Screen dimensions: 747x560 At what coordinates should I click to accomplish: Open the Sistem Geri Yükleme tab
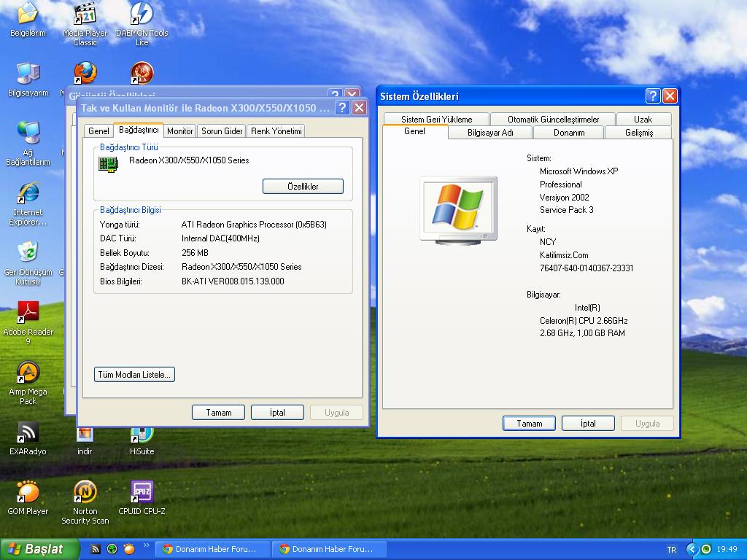pyautogui.click(x=436, y=119)
